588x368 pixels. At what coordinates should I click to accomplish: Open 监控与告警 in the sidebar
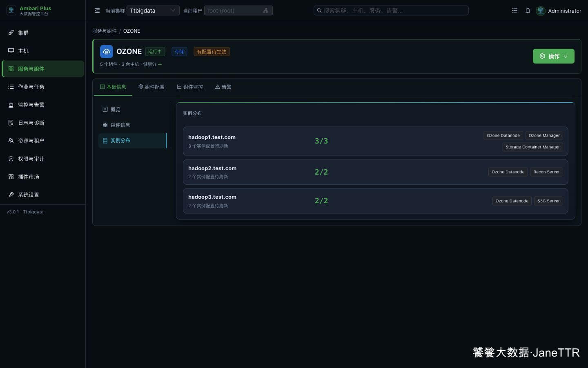point(43,105)
